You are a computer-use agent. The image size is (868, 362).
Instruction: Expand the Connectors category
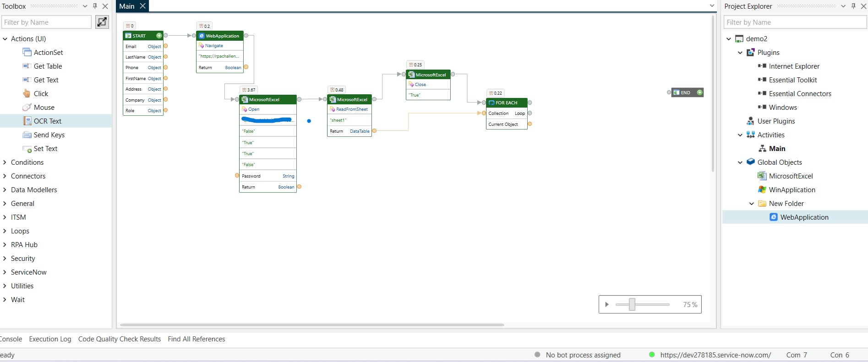(5, 176)
